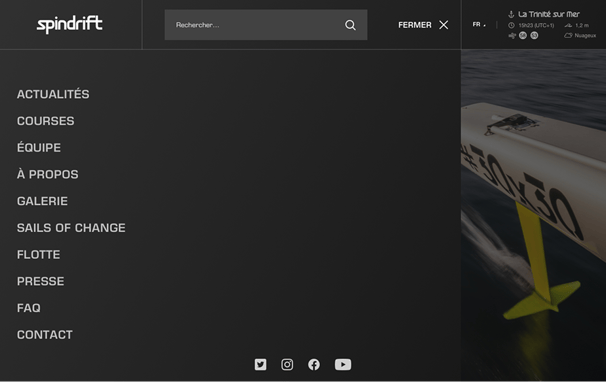
Task: Click the X icon beside FERMER
Action: (444, 25)
